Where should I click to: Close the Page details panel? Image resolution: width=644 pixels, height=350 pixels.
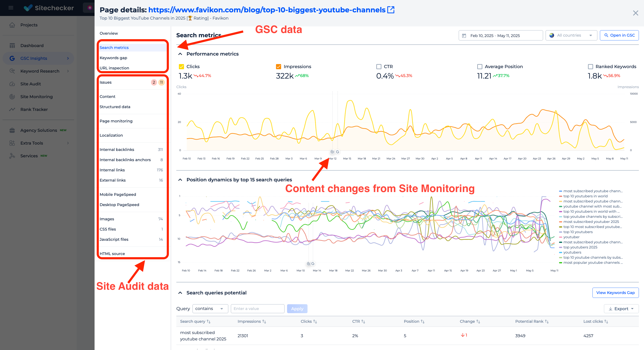[635, 13]
